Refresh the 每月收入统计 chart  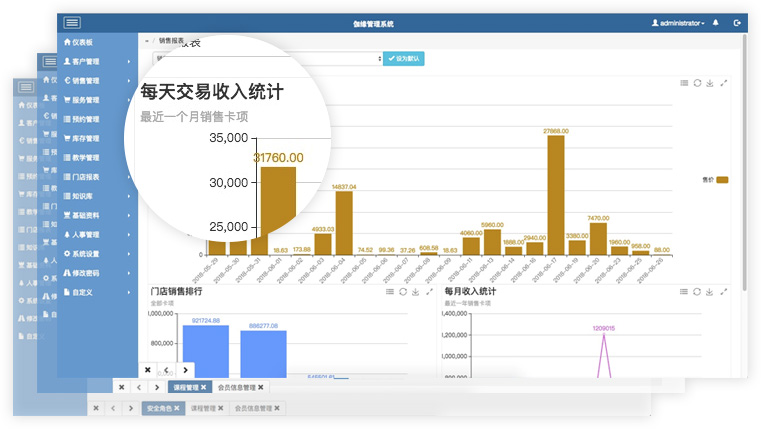[697, 292]
